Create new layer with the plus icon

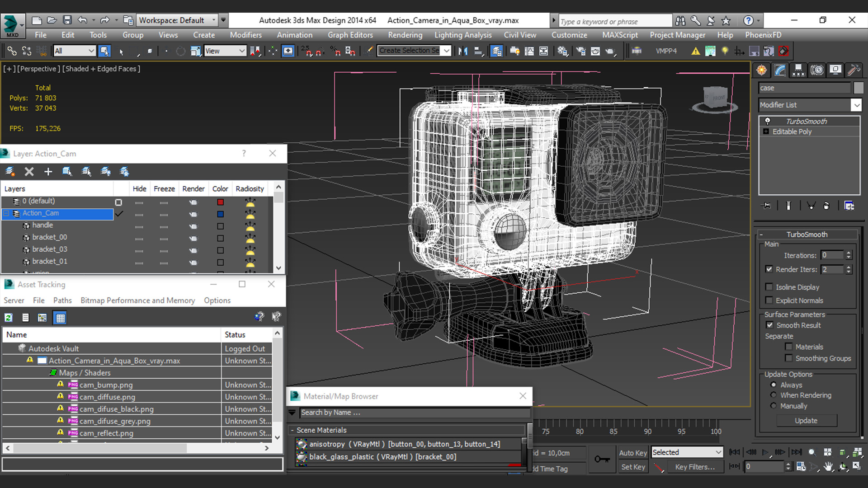[48, 172]
